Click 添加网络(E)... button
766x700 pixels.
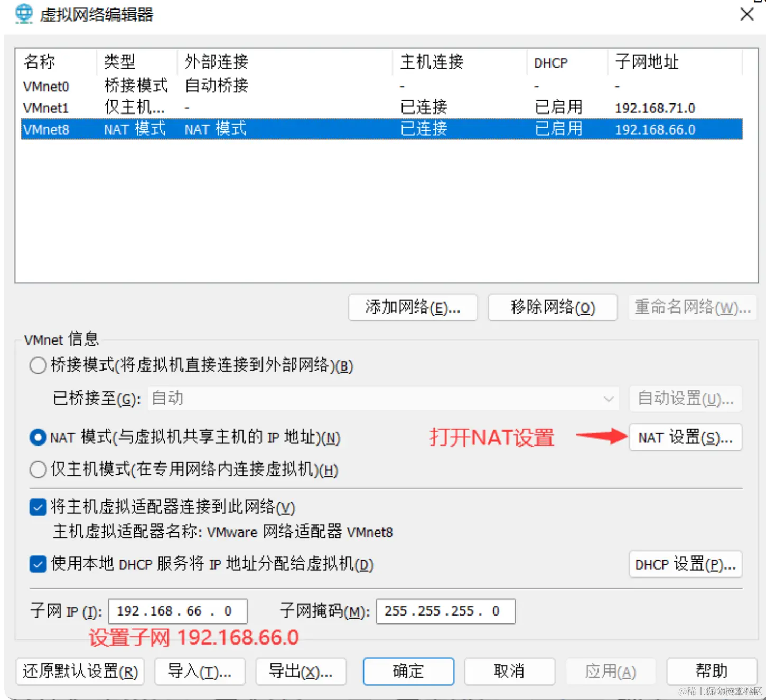[413, 307]
